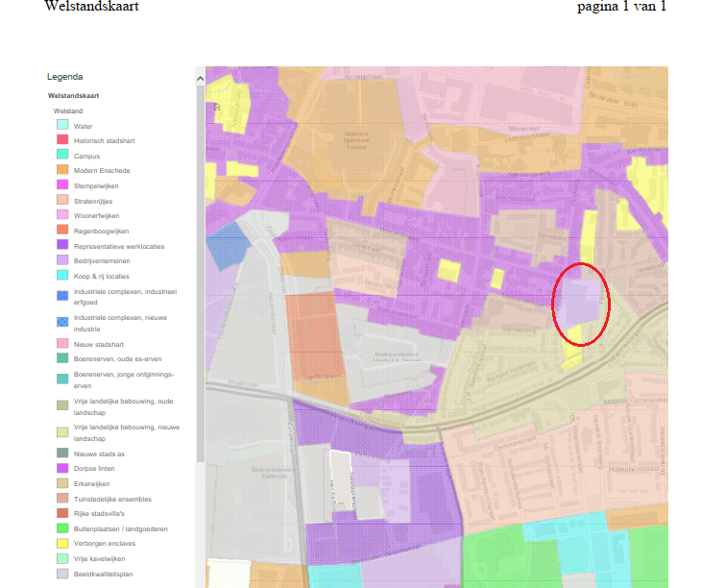The image size is (701, 588).
Task: Select the Historisch stadshart red swatch
Action: click(x=61, y=140)
